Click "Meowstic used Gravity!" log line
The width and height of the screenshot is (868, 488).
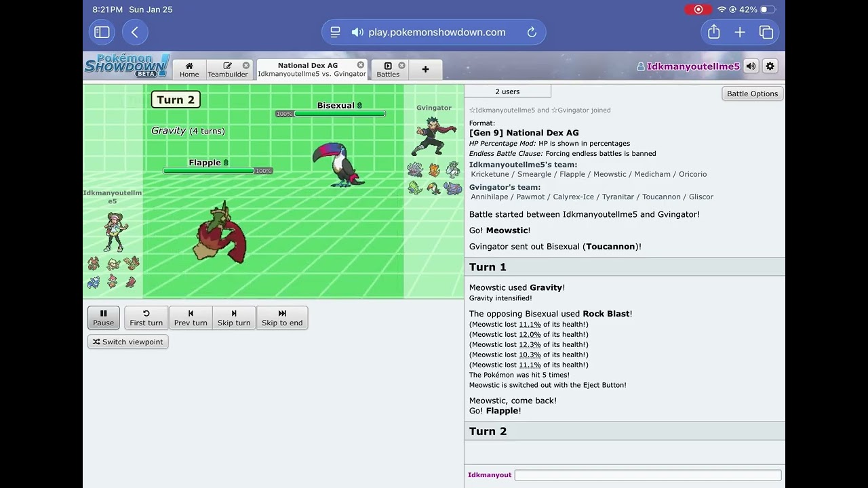coord(517,287)
